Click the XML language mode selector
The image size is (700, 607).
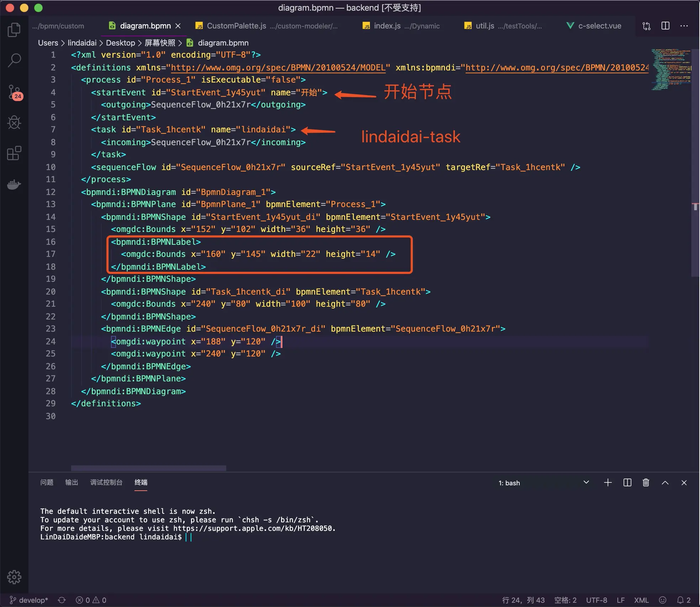tap(641, 600)
